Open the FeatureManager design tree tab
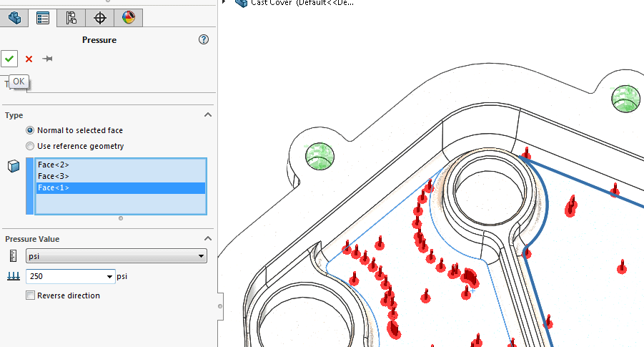Viewport: 644px width, 347px height. point(14,17)
